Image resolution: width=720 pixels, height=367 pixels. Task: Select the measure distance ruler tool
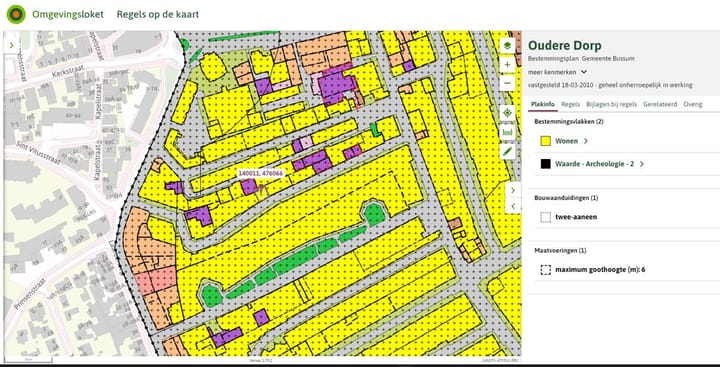(x=507, y=132)
